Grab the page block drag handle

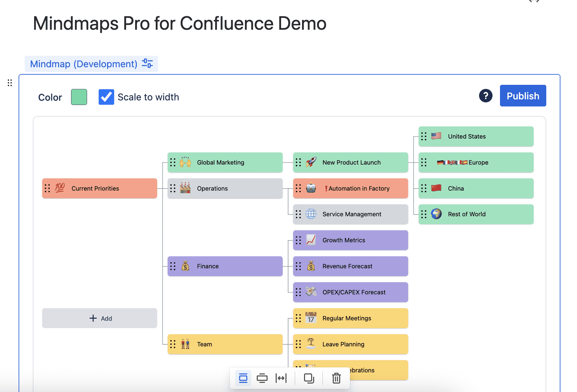click(10, 83)
